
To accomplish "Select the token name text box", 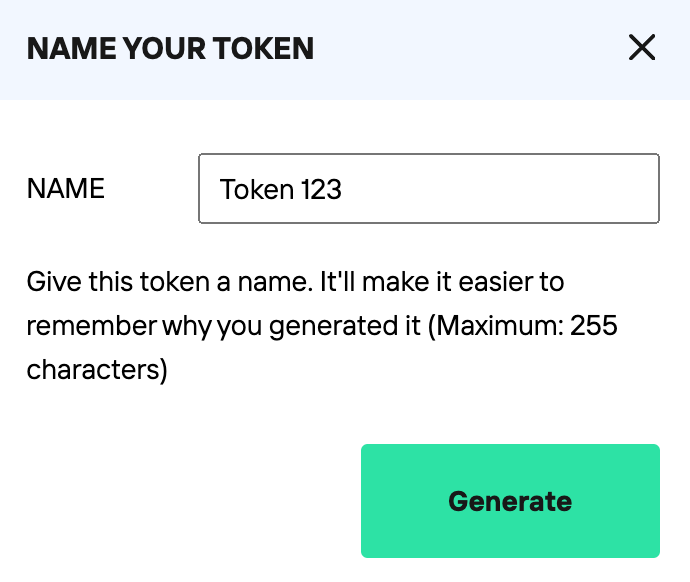I will pos(428,188).
